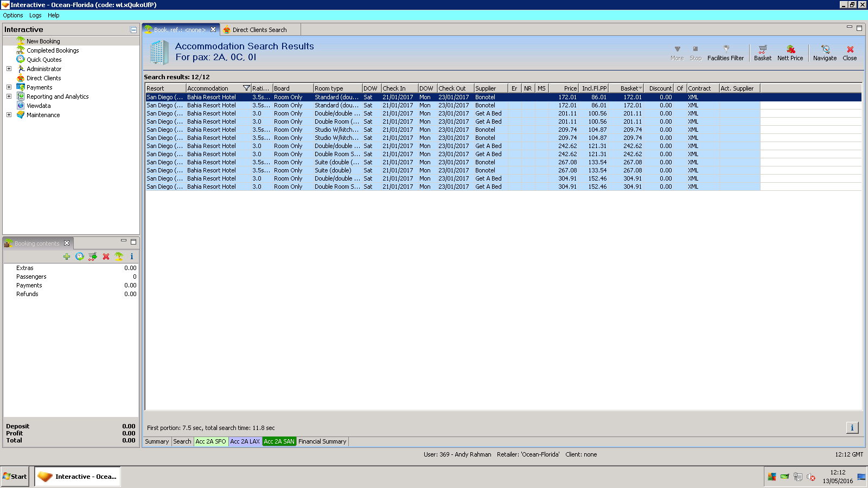Image resolution: width=868 pixels, height=488 pixels.
Task: Click the Navigate compass icon
Action: click(825, 50)
